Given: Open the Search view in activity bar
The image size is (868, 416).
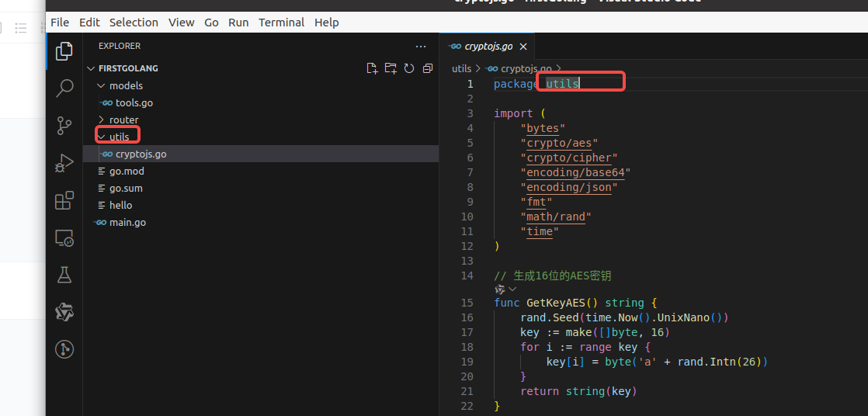Looking at the screenshot, I should 64,88.
